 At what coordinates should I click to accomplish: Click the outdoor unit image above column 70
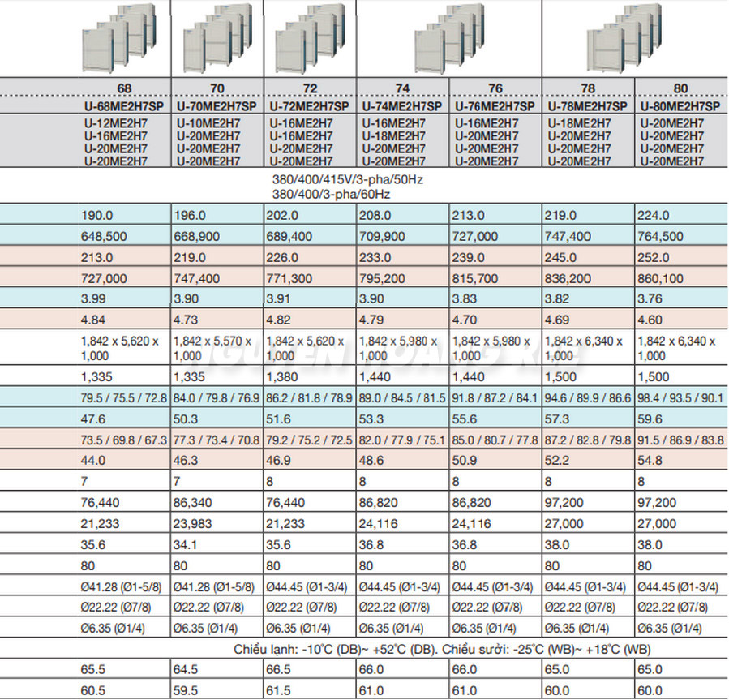click(217, 38)
